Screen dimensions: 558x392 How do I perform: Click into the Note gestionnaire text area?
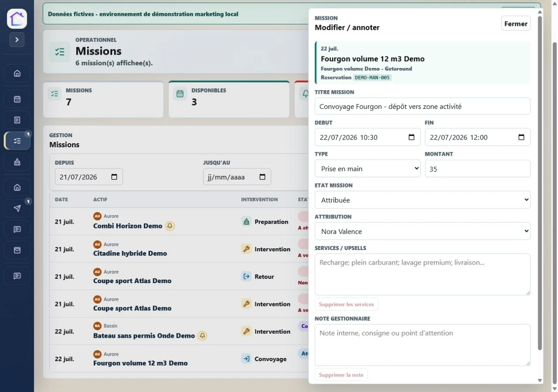pos(423,345)
